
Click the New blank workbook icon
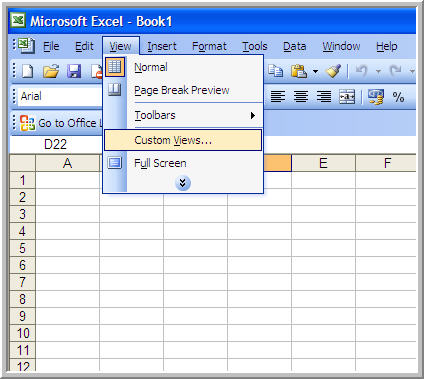click(x=28, y=71)
